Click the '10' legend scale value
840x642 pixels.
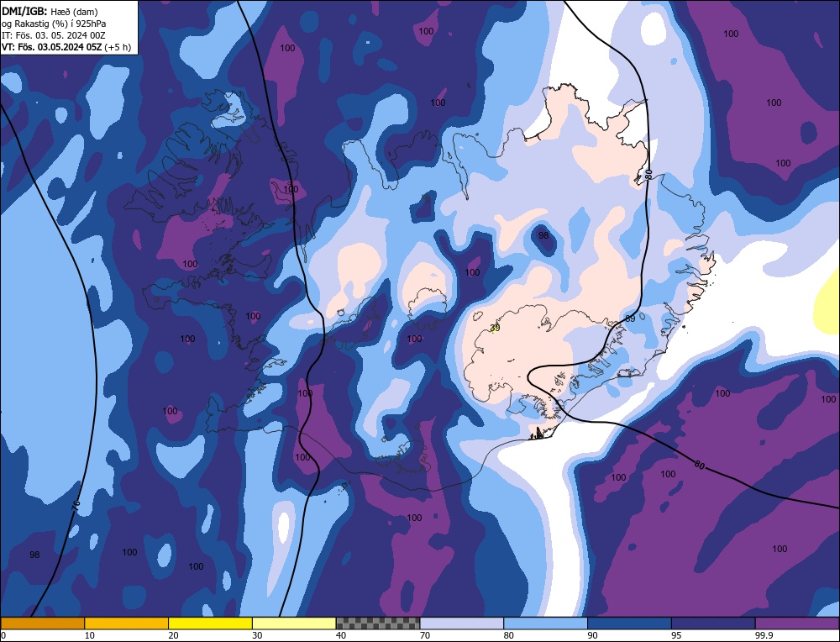pos(90,635)
